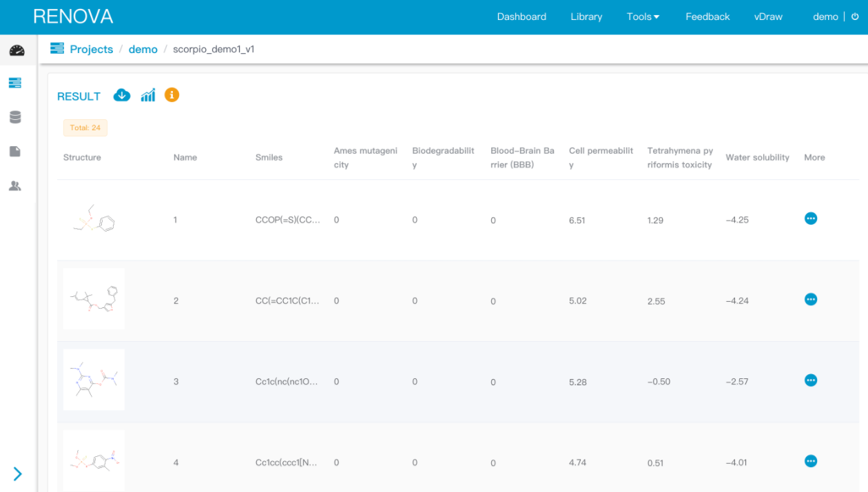Go to Projects breadcrumb link
The width and height of the screenshot is (868, 492).
tap(91, 50)
